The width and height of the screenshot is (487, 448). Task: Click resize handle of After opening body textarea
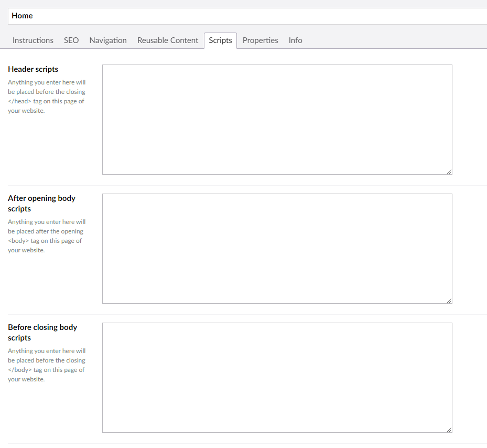click(449, 301)
